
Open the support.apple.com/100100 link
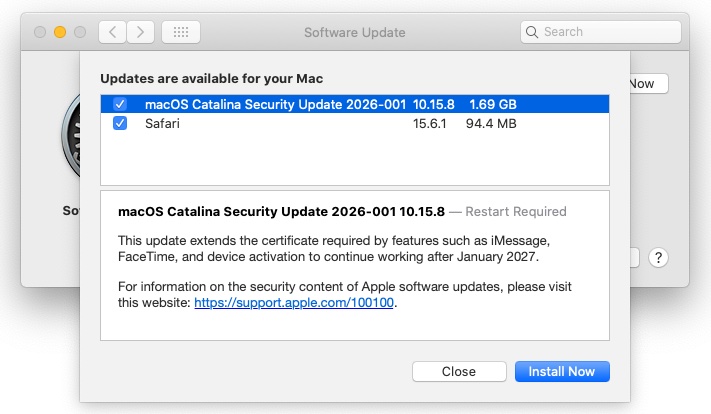pos(294,302)
